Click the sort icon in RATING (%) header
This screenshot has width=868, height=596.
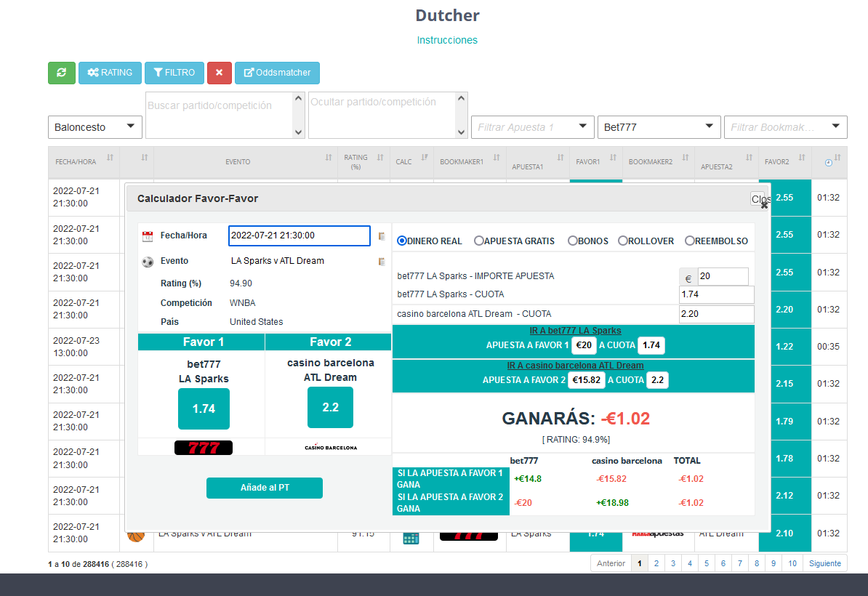pos(380,158)
